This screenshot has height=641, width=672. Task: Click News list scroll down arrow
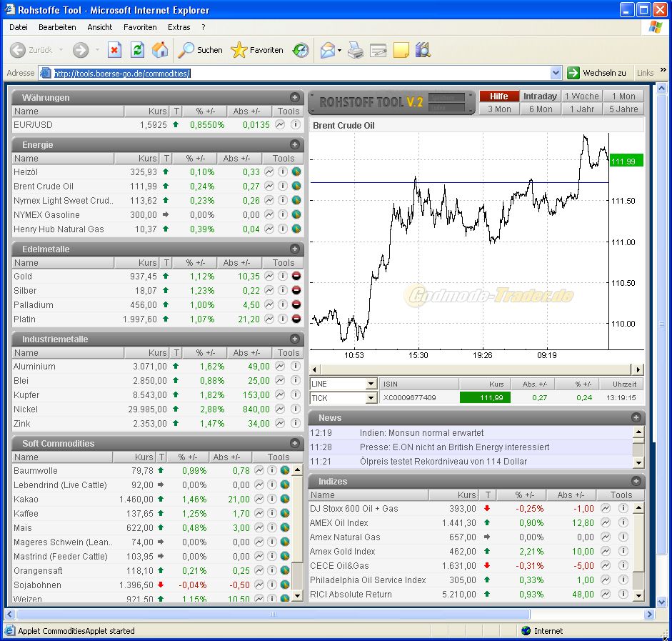pyautogui.click(x=638, y=462)
